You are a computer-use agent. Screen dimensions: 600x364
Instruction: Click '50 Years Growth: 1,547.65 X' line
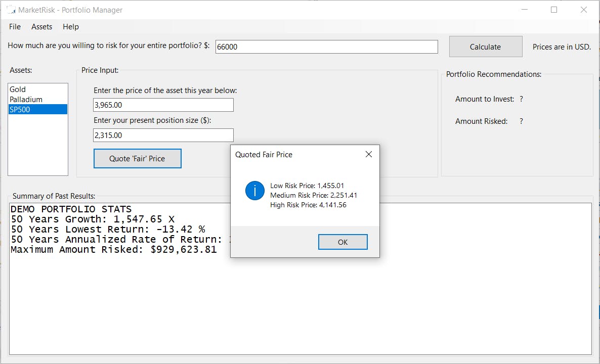click(x=93, y=219)
